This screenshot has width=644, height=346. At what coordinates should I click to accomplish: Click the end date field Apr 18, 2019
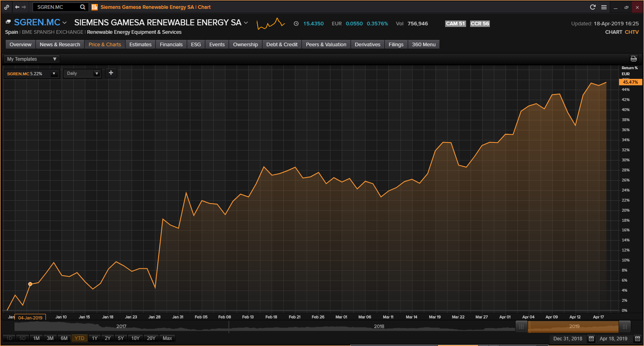pos(613,339)
